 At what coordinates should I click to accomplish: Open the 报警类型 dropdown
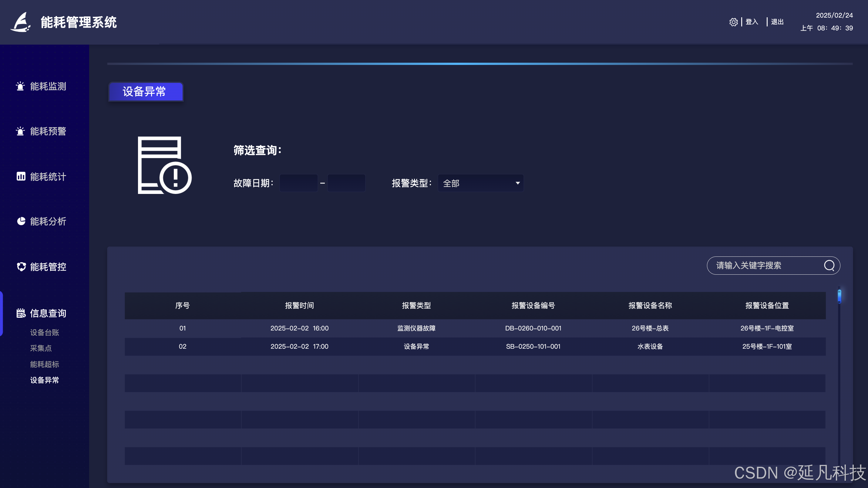pos(480,183)
